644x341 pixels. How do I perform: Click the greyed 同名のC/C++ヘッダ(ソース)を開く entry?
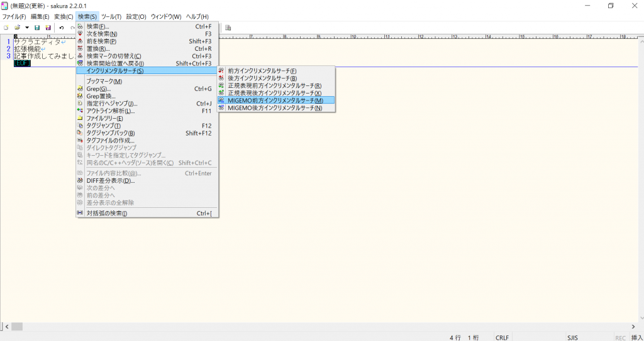click(147, 163)
